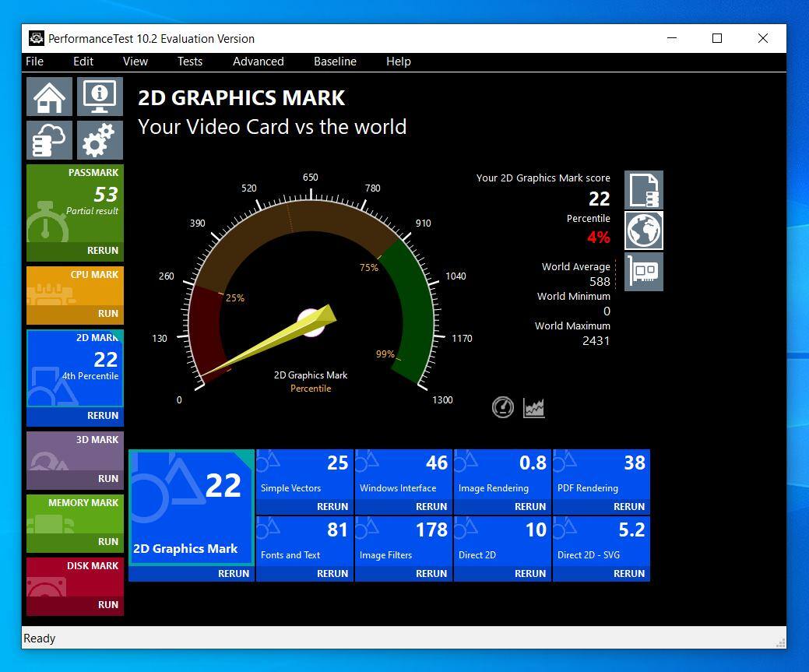The width and height of the screenshot is (809, 672).
Task: Run the Disk Mark test
Action: point(107,605)
